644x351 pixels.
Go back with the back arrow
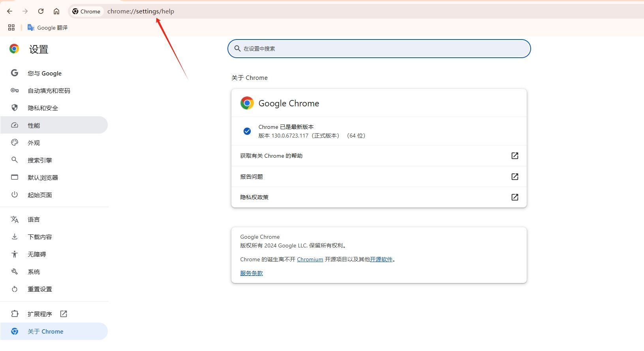coord(9,11)
